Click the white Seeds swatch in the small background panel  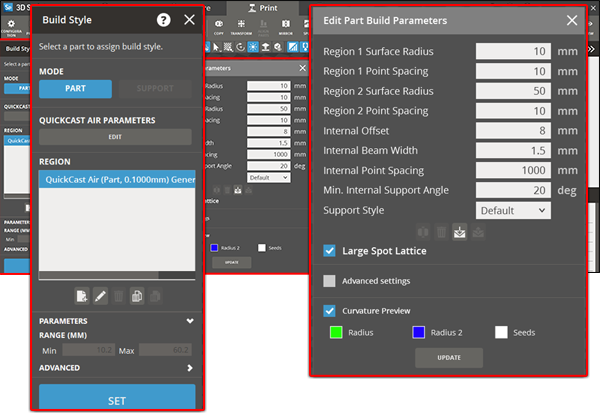[x=262, y=248]
